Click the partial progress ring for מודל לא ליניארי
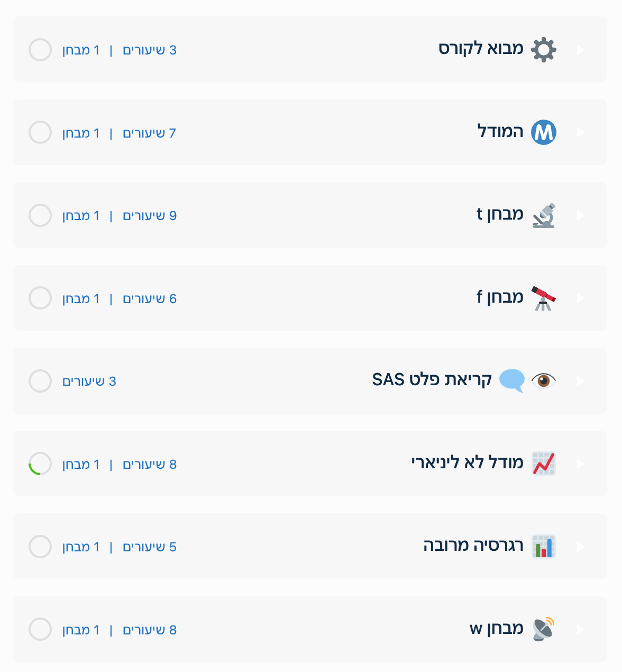Viewport: 622px width, 672px height. 40,464
